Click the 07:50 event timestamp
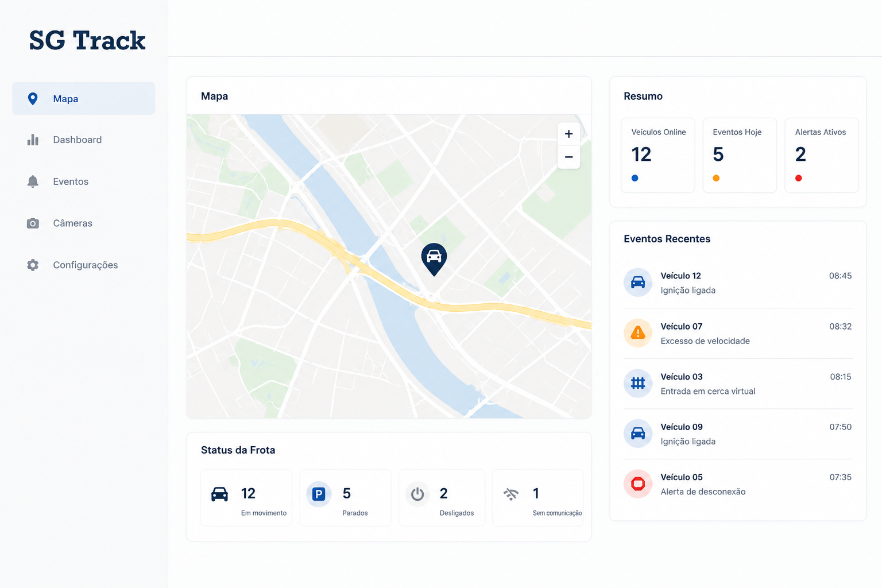The image size is (882, 588). (x=840, y=427)
